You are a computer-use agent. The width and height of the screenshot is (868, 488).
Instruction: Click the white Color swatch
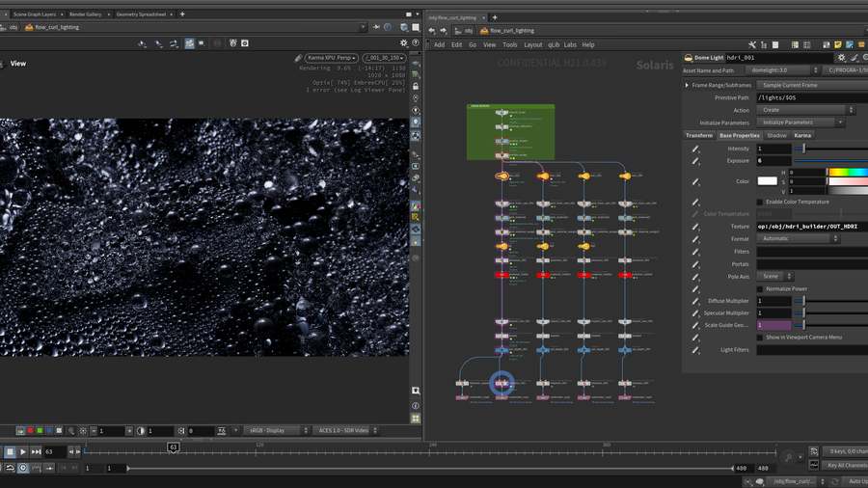[767, 181]
